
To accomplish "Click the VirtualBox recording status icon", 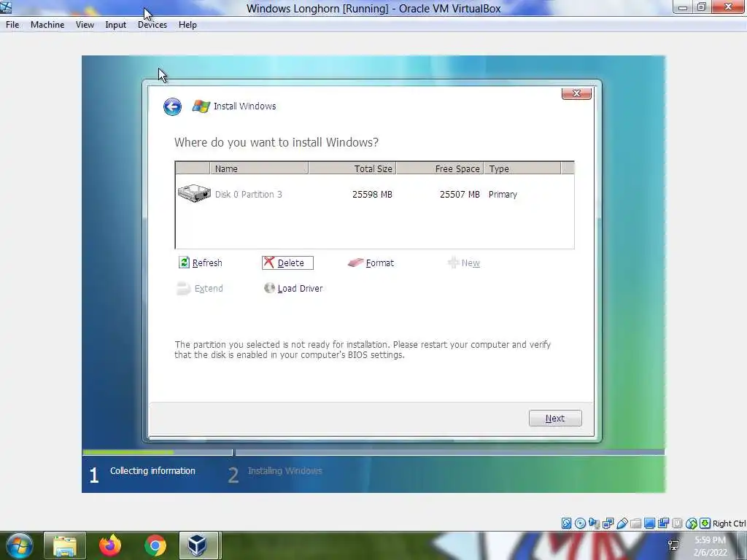I will point(663,524).
